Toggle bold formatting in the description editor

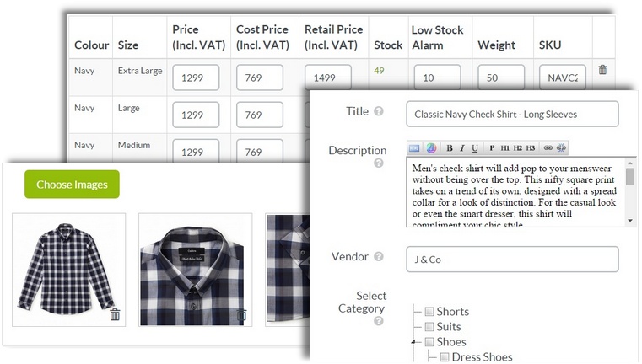(450, 148)
